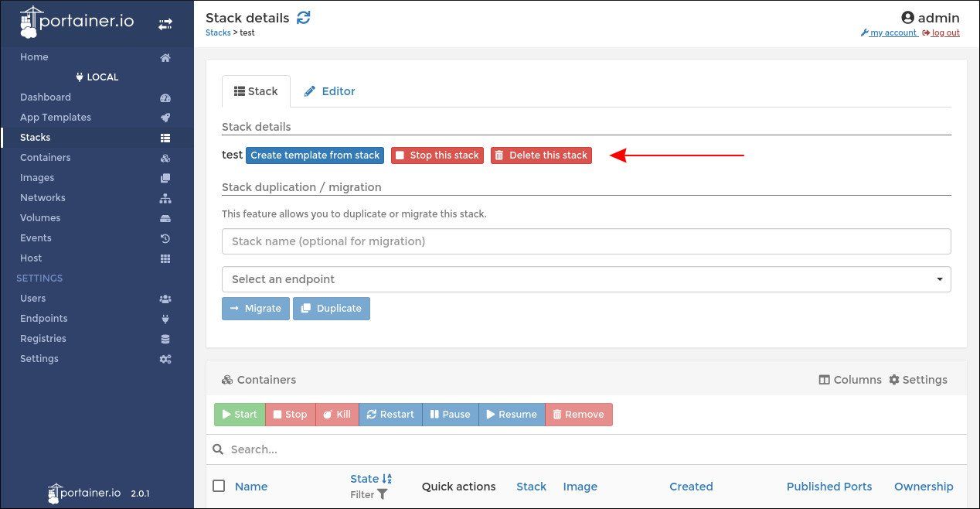Toggle the select-all containers checkbox
This screenshot has height=509, width=980.
click(219, 485)
